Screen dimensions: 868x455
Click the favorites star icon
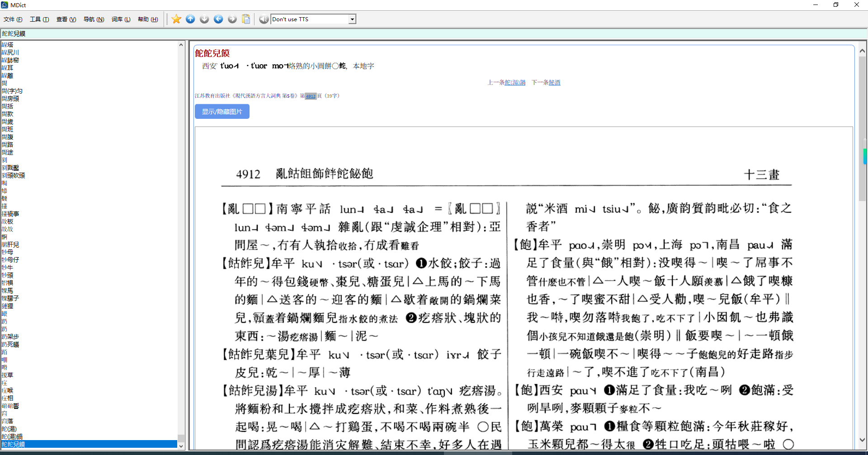point(176,19)
